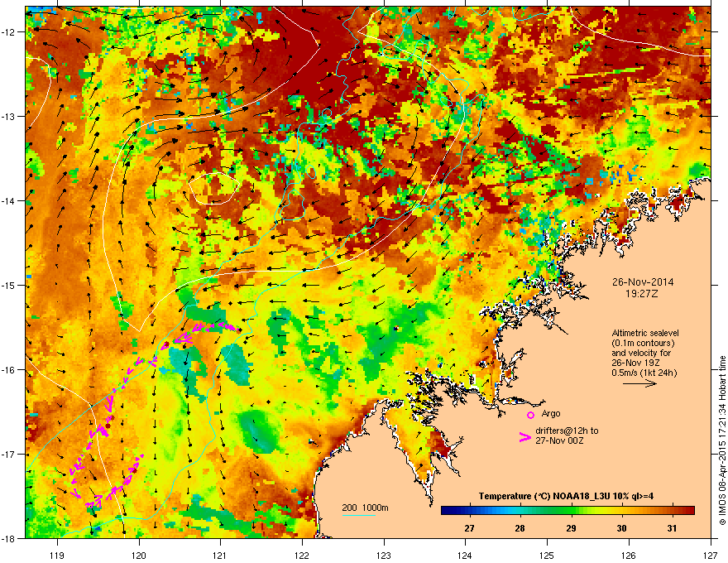This screenshot has width=728, height=563.
Task: Click the 'Altimetric sealevel' text
Action: click(645, 333)
